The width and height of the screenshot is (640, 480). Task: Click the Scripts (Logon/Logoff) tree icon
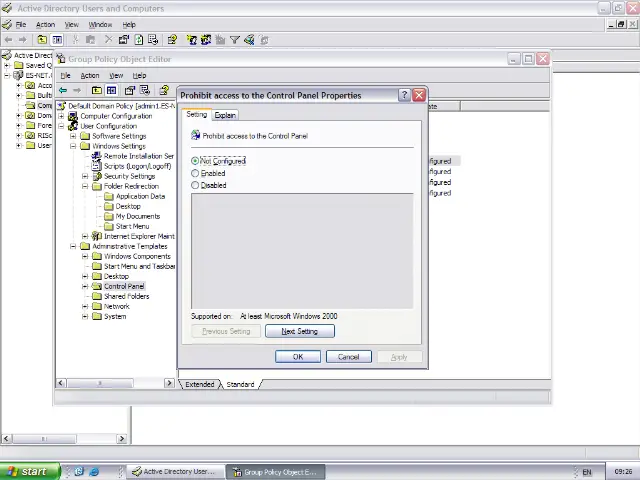point(96,166)
